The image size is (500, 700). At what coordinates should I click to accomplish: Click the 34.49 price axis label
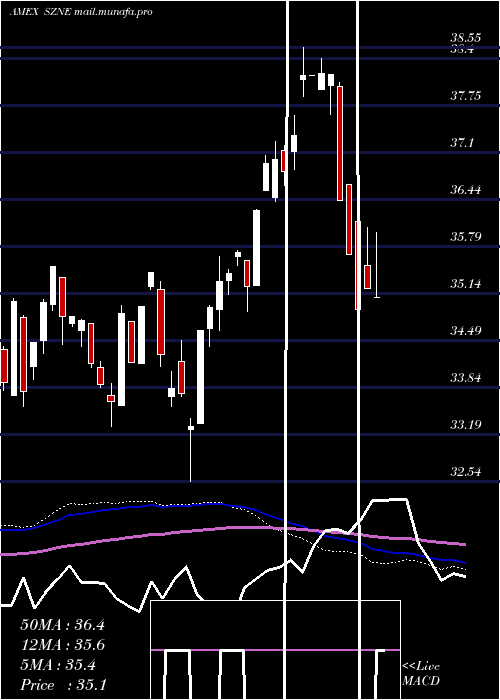(466, 331)
